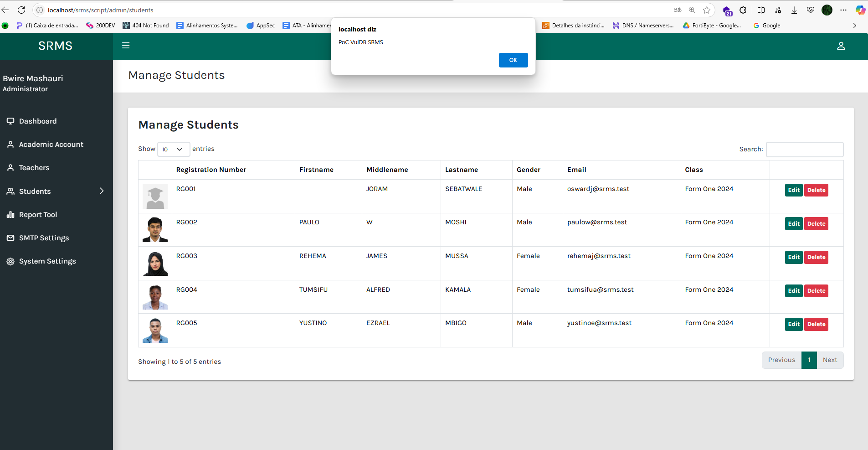This screenshot has width=868, height=450.
Task: Delete student RG002 Paulo
Action: tap(816, 224)
